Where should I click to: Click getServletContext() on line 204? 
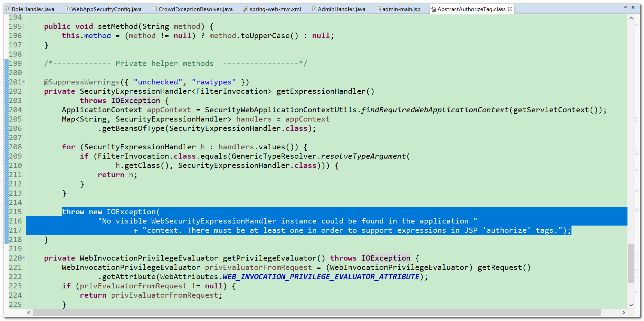pyautogui.click(x=555, y=110)
